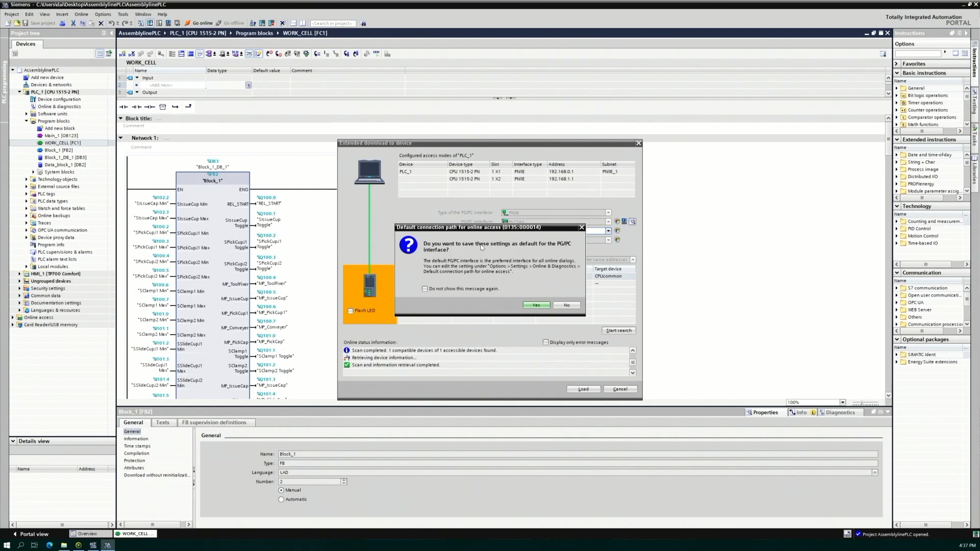Image resolution: width=980 pixels, height=551 pixels.
Task: Click the Windows Start button
Action: (x=7, y=545)
